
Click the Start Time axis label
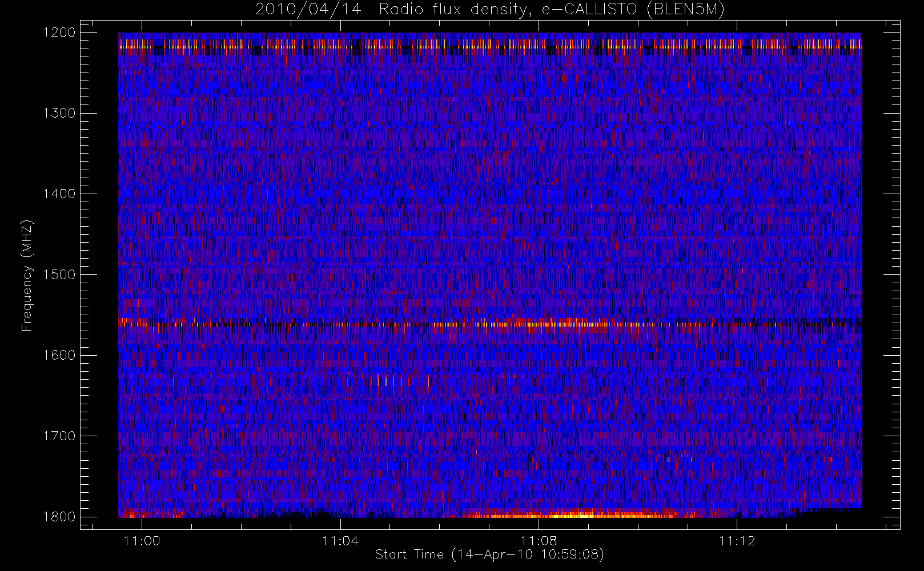click(489, 554)
